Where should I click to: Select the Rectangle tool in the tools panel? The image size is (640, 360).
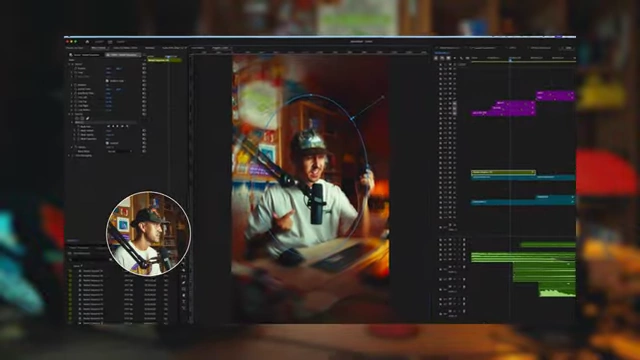183,289
